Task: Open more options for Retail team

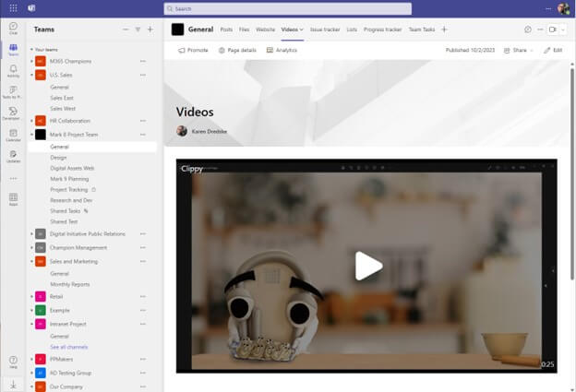Action: [143, 297]
